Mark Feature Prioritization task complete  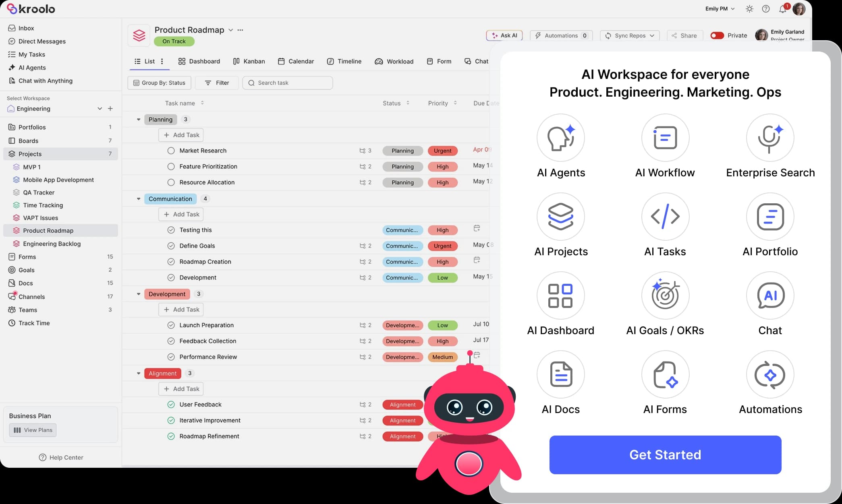click(171, 166)
